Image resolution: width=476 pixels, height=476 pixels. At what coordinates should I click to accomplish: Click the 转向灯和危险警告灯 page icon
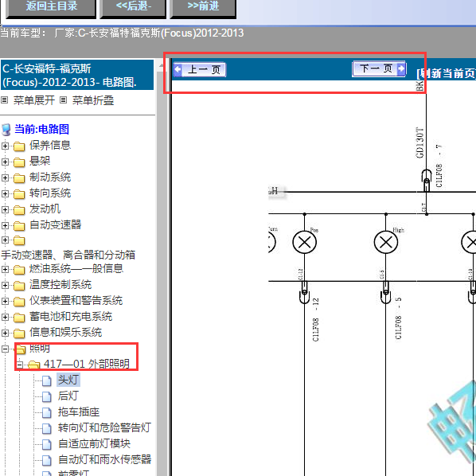point(46,428)
